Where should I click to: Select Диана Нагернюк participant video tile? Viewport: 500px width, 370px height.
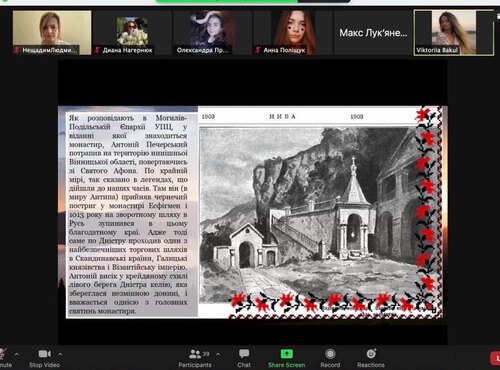(x=132, y=32)
